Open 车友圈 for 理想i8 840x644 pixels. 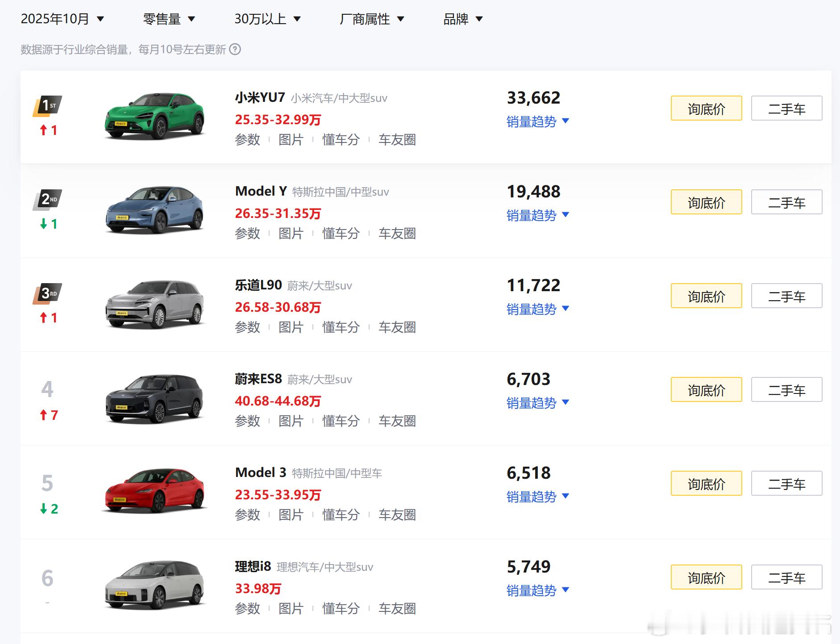coord(397,609)
